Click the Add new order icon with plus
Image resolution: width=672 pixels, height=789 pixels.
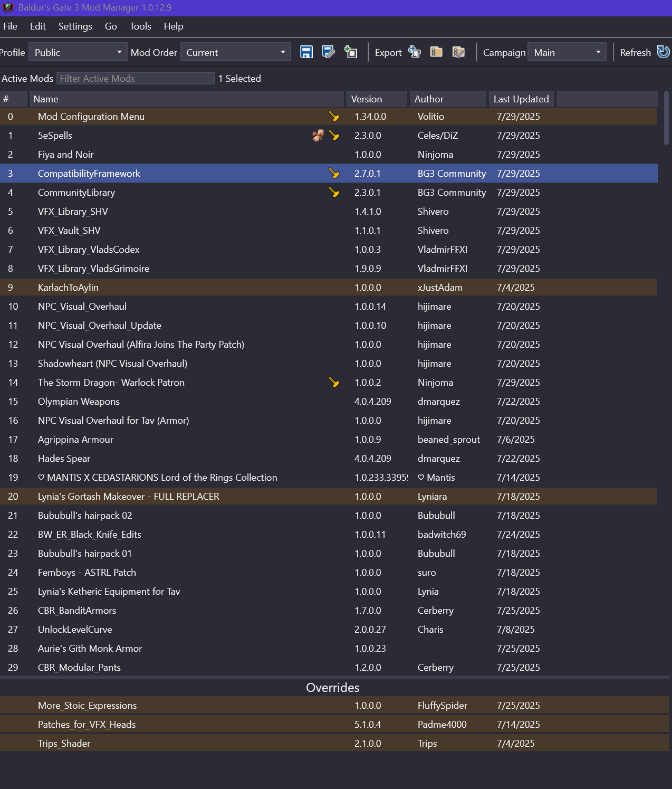[351, 52]
